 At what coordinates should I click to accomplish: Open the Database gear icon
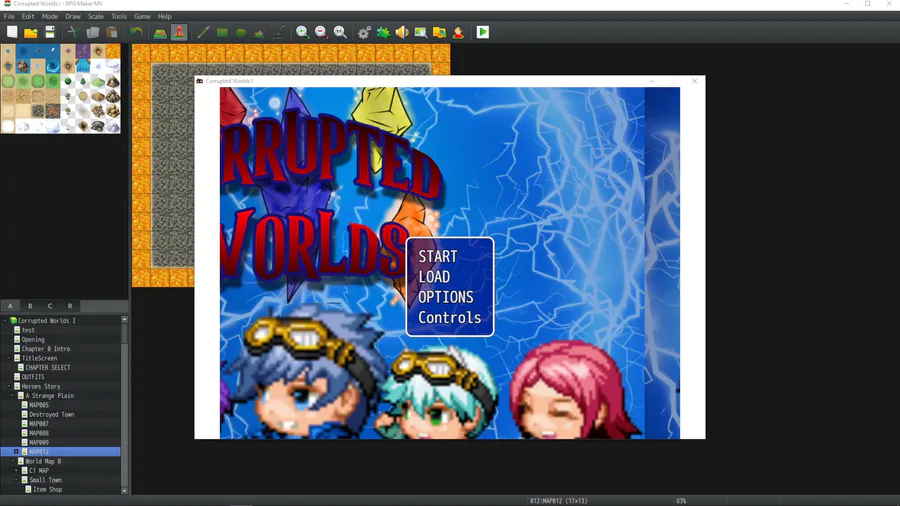364,32
